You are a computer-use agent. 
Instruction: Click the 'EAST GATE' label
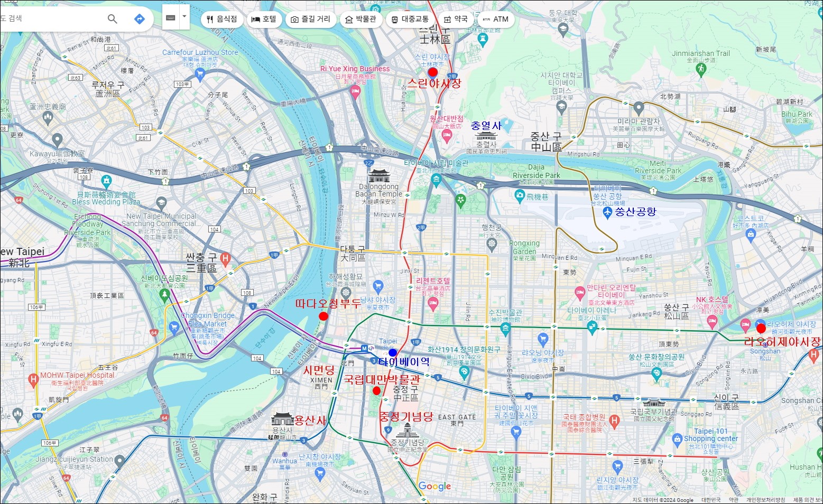click(x=457, y=417)
